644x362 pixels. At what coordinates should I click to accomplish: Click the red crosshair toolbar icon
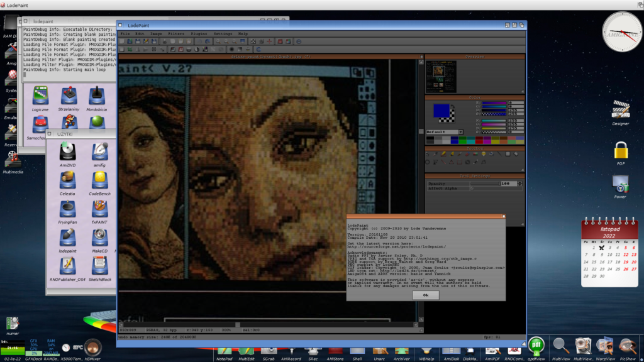(269, 41)
